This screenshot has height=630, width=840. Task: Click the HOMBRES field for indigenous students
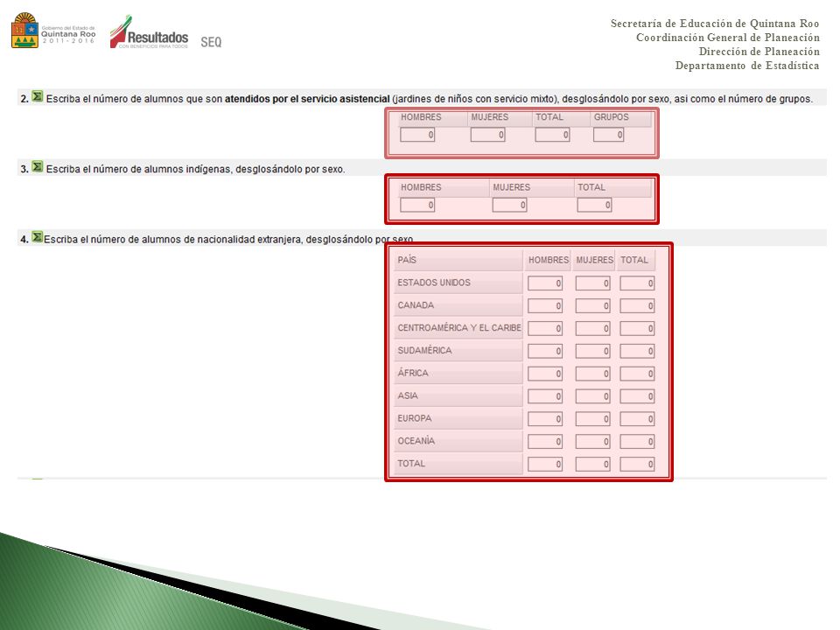[417, 205]
